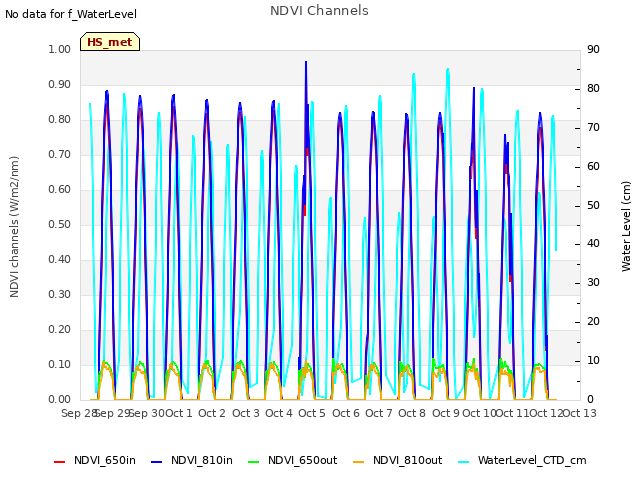640x480 pixels.
Task: Click the 0.50 left axis tick label
Action: pyautogui.click(x=60, y=224)
